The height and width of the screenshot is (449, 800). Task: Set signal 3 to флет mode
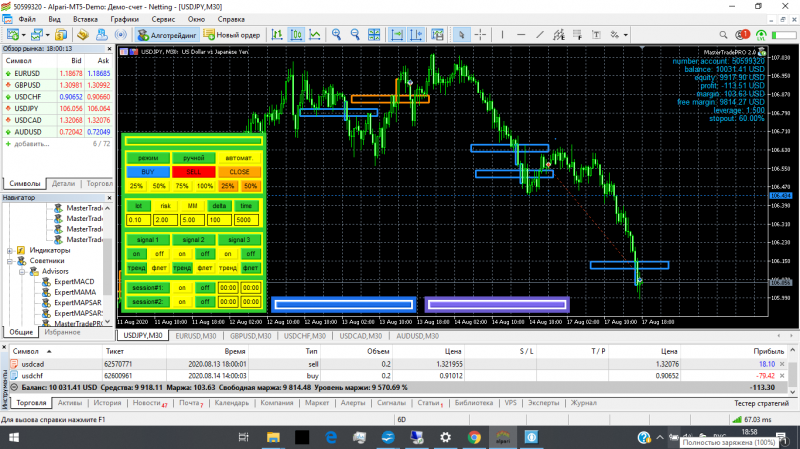click(x=250, y=268)
